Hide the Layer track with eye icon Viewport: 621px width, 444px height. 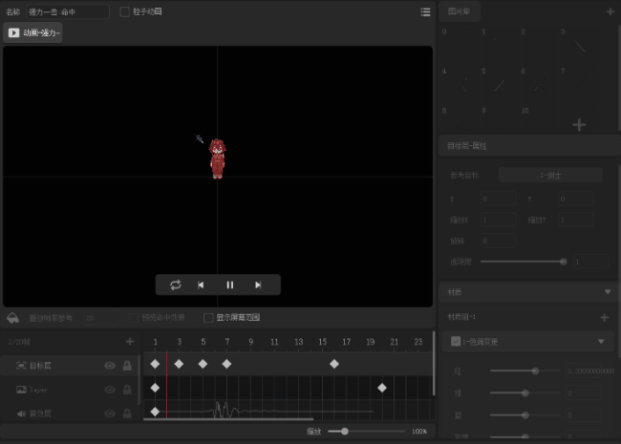pyautogui.click(x=110, y=388)
